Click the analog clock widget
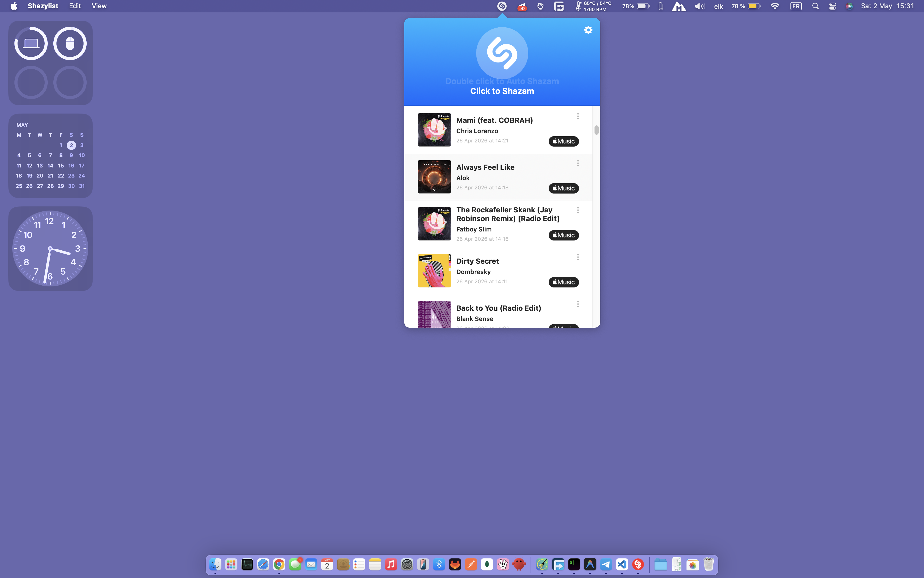 (50, 248)
